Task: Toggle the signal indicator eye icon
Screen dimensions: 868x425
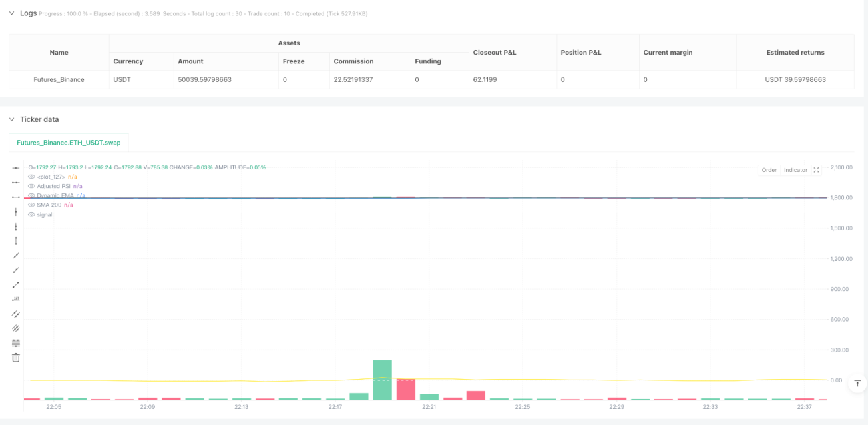Action: pos(31,214)
